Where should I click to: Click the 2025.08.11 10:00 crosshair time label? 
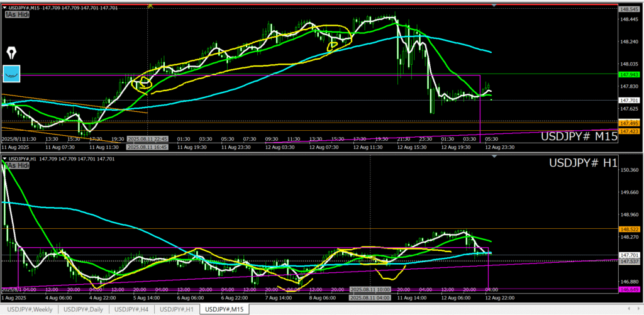click(370, 290)
